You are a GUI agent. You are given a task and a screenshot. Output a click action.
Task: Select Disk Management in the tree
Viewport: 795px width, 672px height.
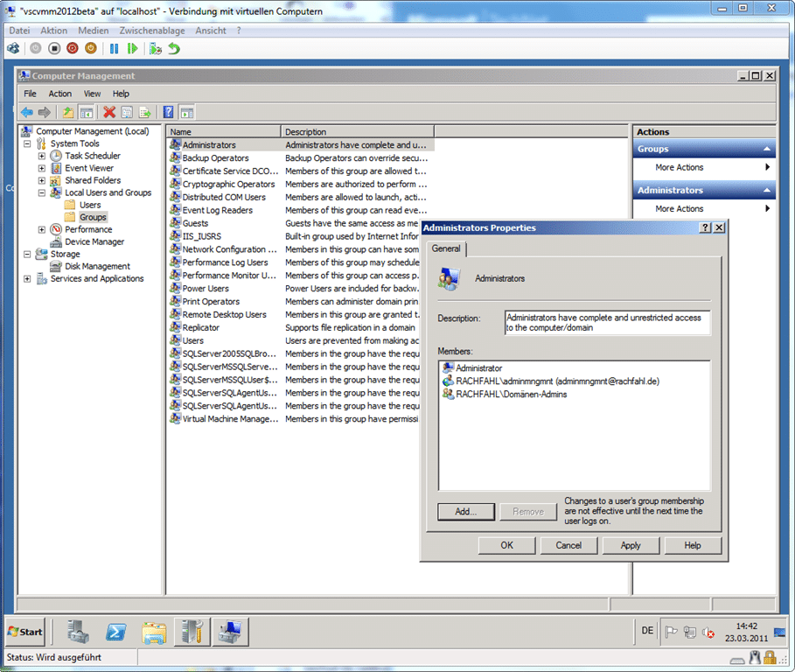point(97,266)
